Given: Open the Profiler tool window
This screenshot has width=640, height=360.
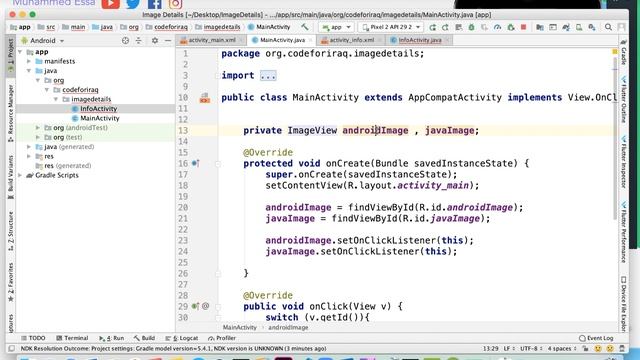Looking at the screenshot, I should click(x=222, y=338).
